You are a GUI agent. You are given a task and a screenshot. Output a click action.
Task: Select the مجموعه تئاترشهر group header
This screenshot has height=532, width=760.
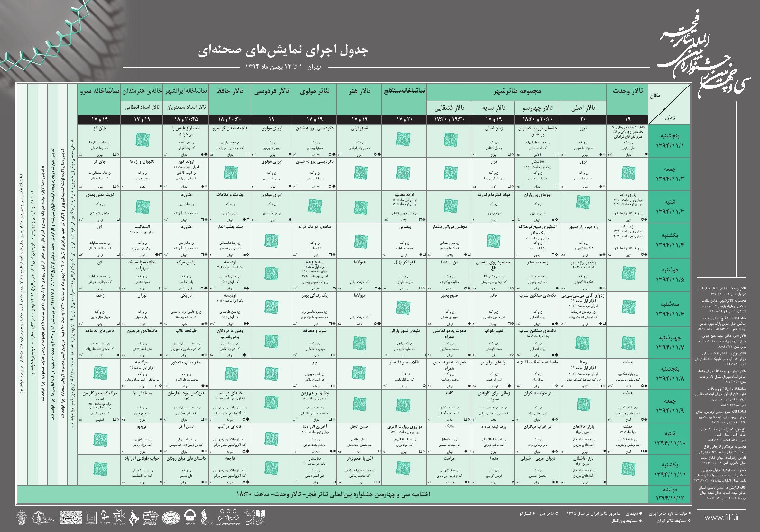click(x=516, y=92)
